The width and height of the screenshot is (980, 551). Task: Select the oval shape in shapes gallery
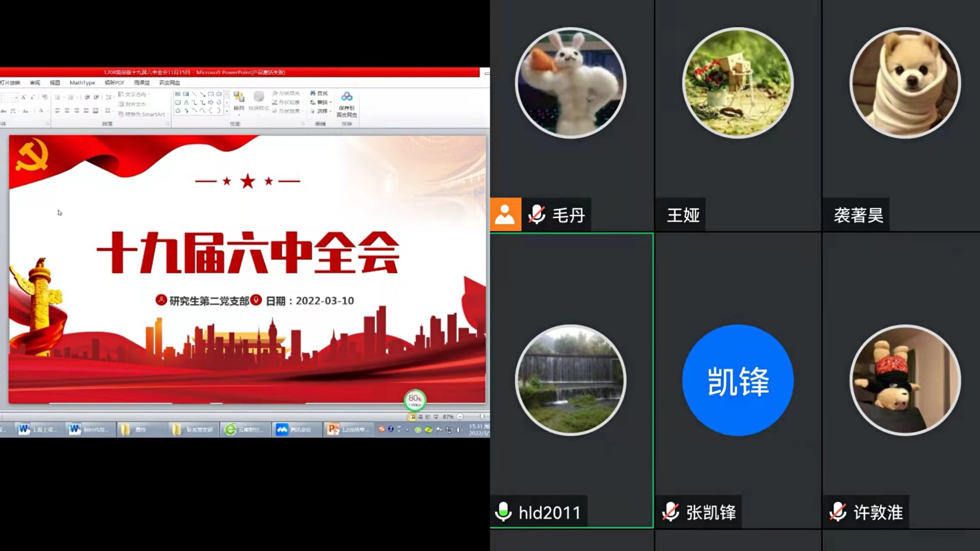(219, 94)
